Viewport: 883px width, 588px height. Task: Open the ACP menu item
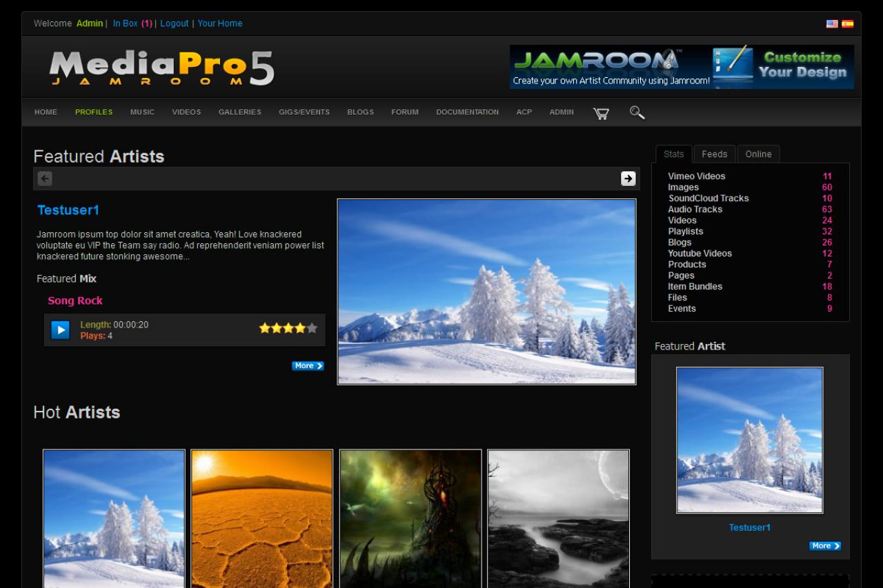click(524, 112)
